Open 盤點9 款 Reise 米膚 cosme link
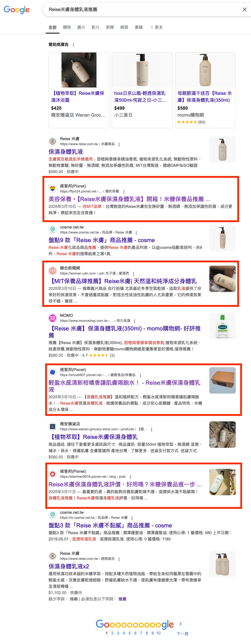This screenshot has width=251, height=644. [x=102, y=240]
